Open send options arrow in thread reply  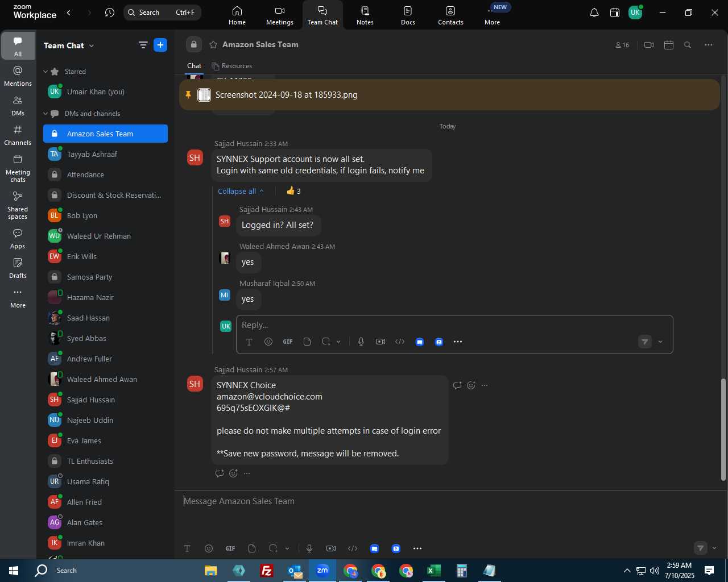[x=660, y=342]
